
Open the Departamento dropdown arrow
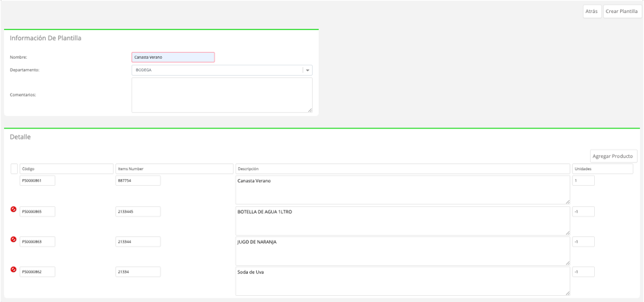tap(307, 70)
